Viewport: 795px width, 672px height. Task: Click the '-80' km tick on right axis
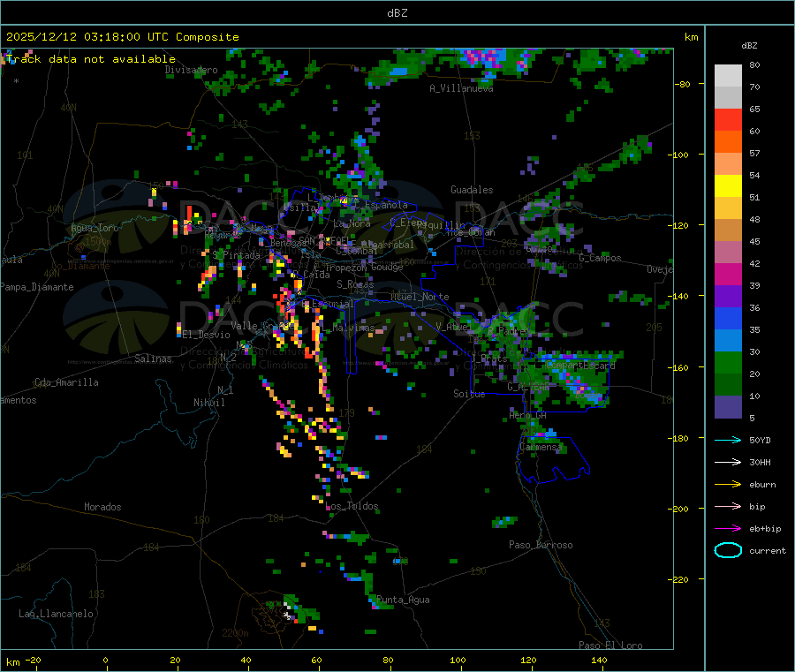[x=683, y=84]
